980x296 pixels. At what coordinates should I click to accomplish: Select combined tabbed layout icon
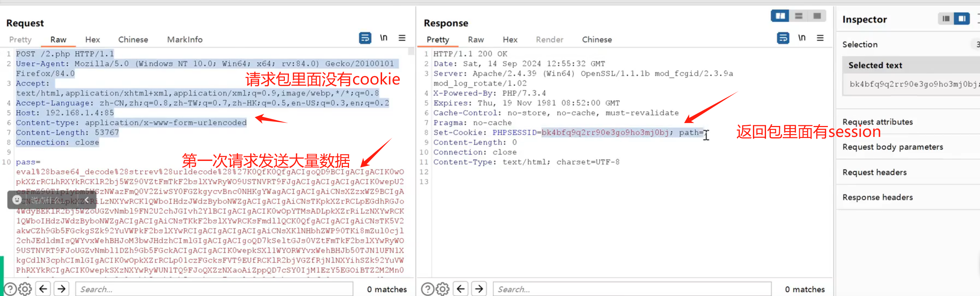[x=817, y=16]
